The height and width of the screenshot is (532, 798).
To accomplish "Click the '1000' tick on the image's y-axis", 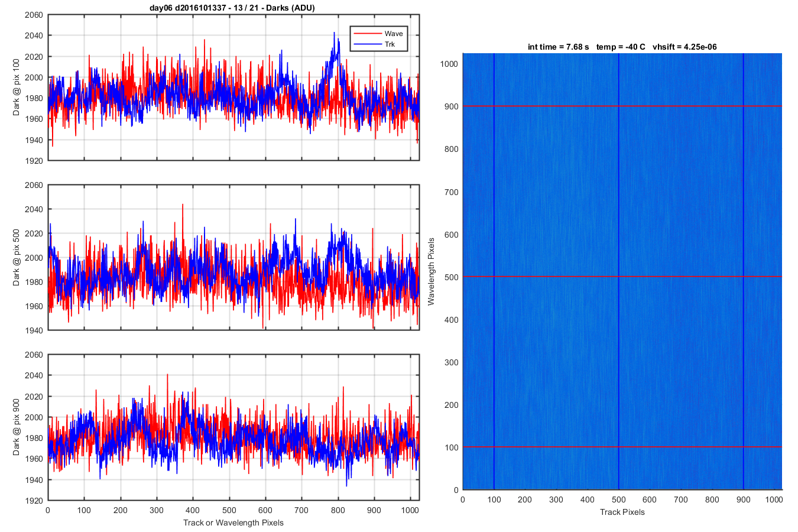I will (x=449, y=64).
